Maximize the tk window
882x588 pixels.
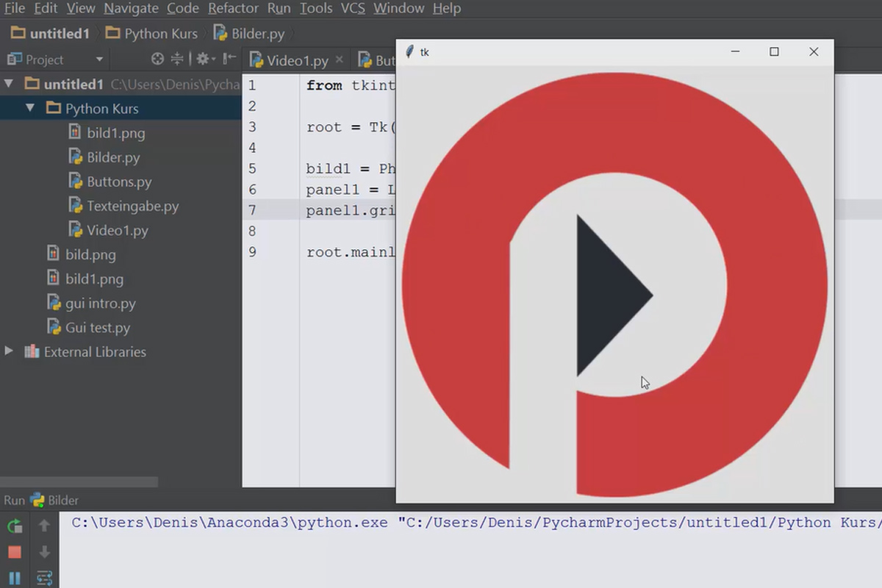774,51
